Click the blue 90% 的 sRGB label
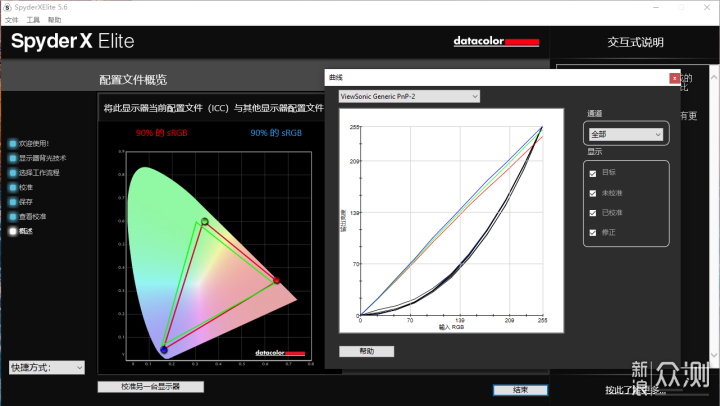Viewport: 720px width, 406px height. pyautogui.click(x=276, y=133)
